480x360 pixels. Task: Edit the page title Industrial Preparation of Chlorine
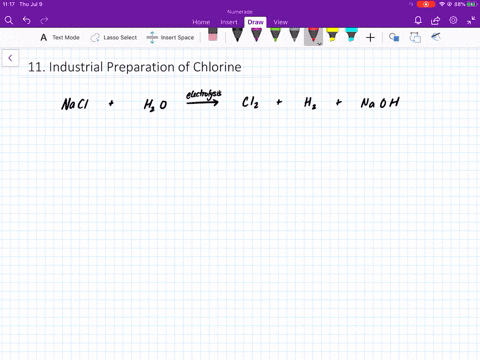click(135, 67)
